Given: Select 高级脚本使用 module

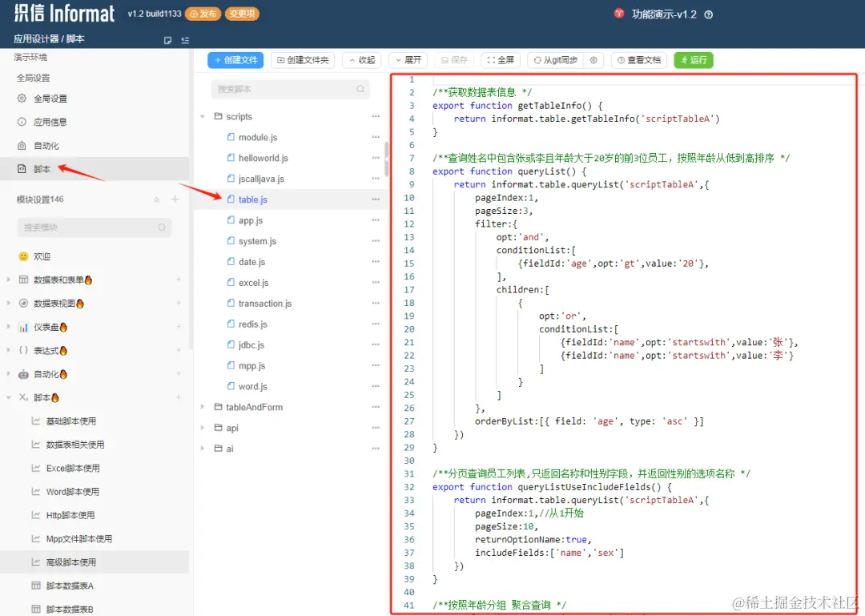Looking at the screenshot, I should [95, 562].
